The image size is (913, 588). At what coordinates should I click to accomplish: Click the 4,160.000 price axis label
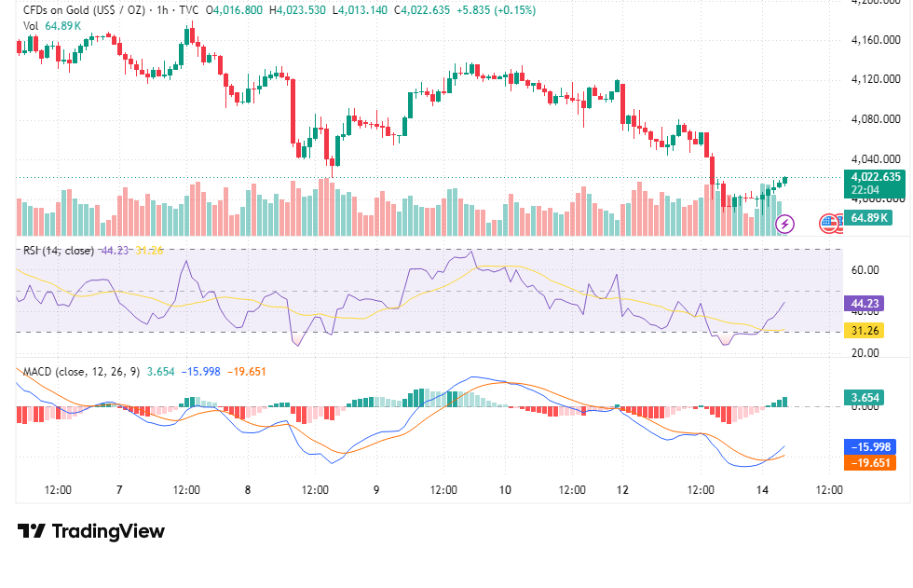point(876,40)
